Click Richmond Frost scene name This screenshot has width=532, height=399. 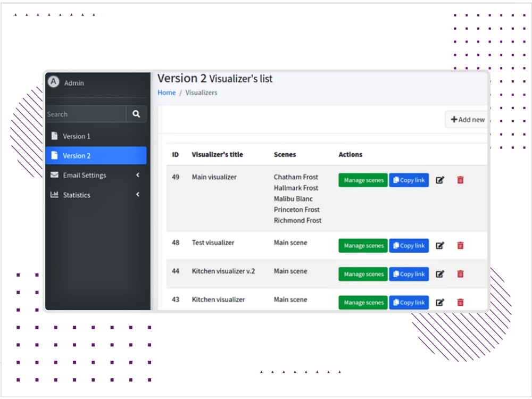pos(297,221)
